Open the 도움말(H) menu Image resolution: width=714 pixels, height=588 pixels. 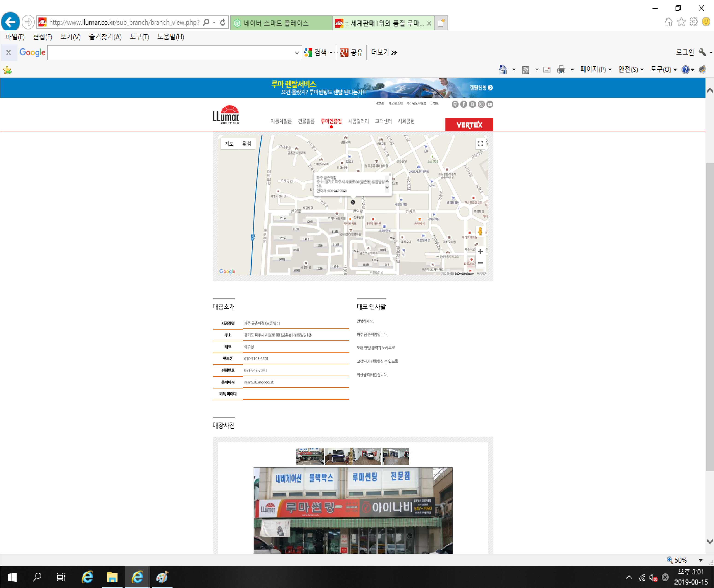click(x=170, y=37)
